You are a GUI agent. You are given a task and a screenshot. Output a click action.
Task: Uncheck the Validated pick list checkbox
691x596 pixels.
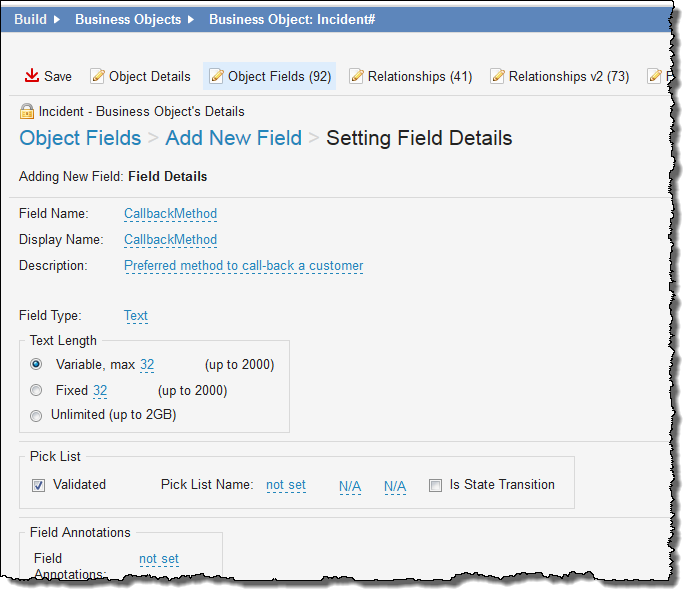[x=38, y=485]
